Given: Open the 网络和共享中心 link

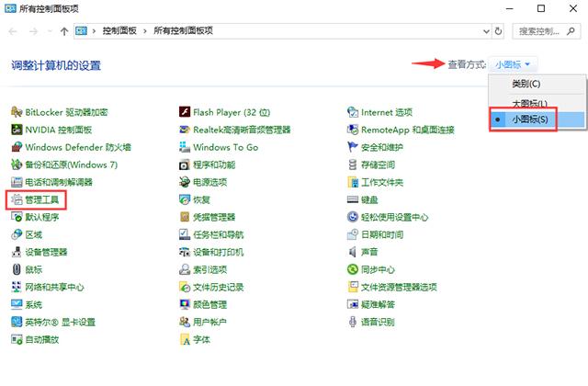Looking at the screenshot, I should click(54, 287).
